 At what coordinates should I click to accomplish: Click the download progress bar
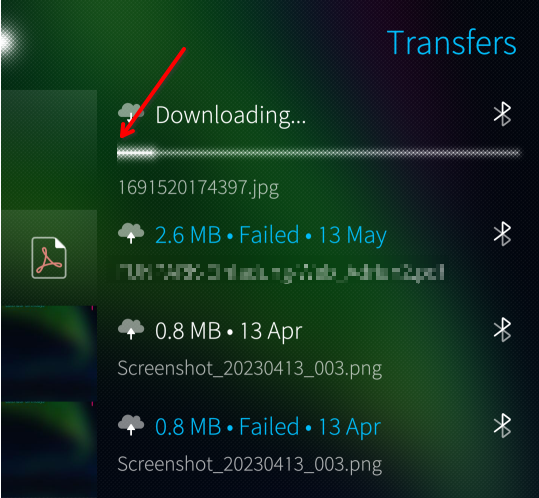[319, 153]
